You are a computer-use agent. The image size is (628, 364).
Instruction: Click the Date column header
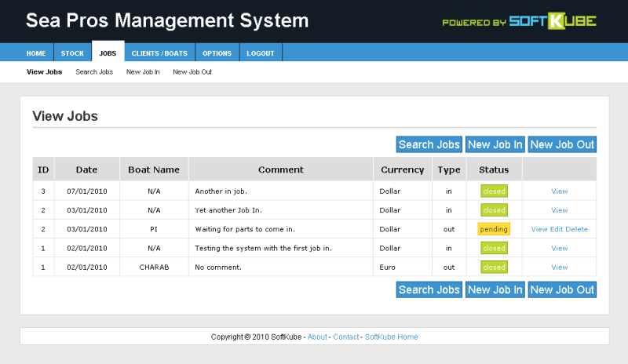[87, 169]
